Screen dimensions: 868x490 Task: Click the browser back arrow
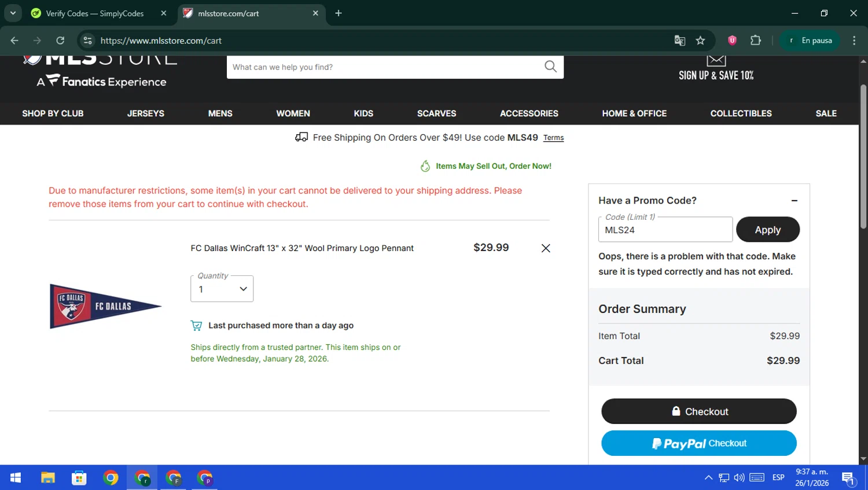click(14, 40)
